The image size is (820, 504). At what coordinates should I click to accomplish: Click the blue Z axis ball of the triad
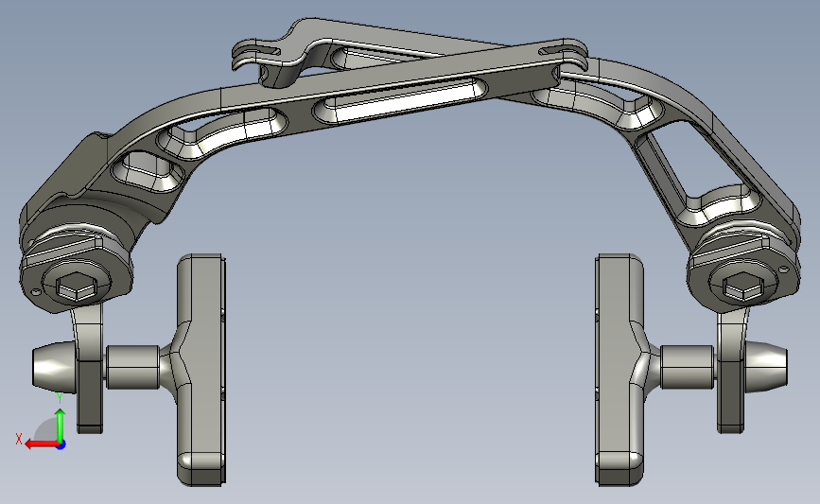click(x=61, y=445)
